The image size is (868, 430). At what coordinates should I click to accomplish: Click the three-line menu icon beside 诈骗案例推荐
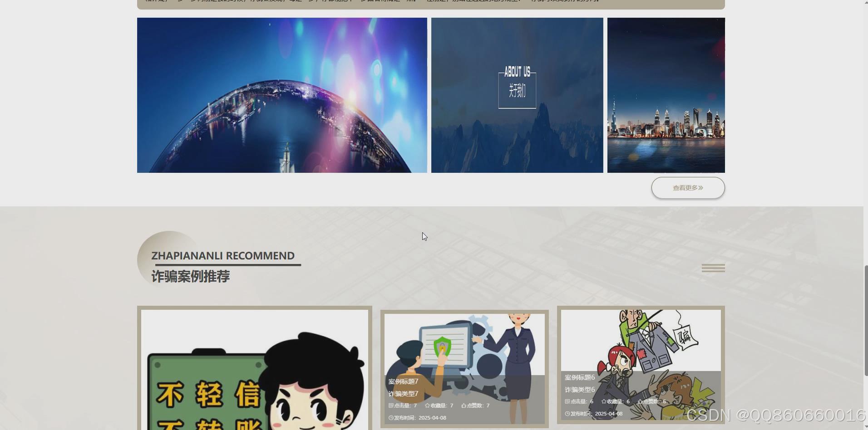[713, 268]
